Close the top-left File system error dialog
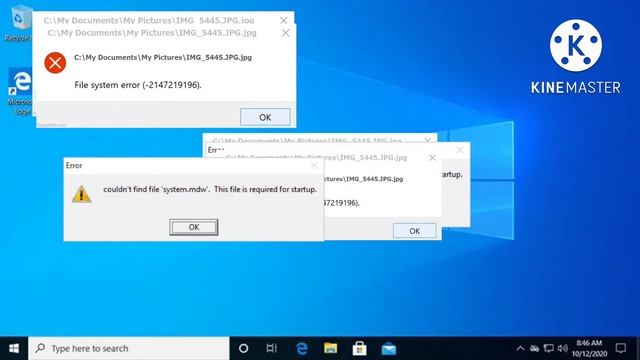This screenshot has width=640, height=360. [x=285, y=33]
